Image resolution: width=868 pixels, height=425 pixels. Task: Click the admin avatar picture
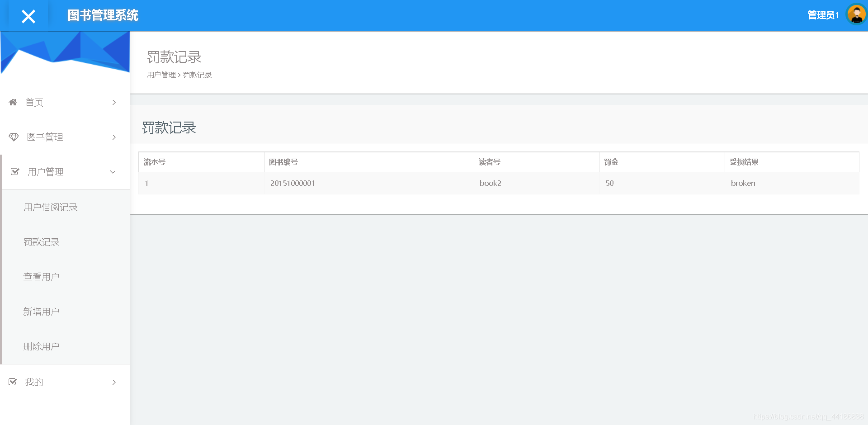click(856, 14)
